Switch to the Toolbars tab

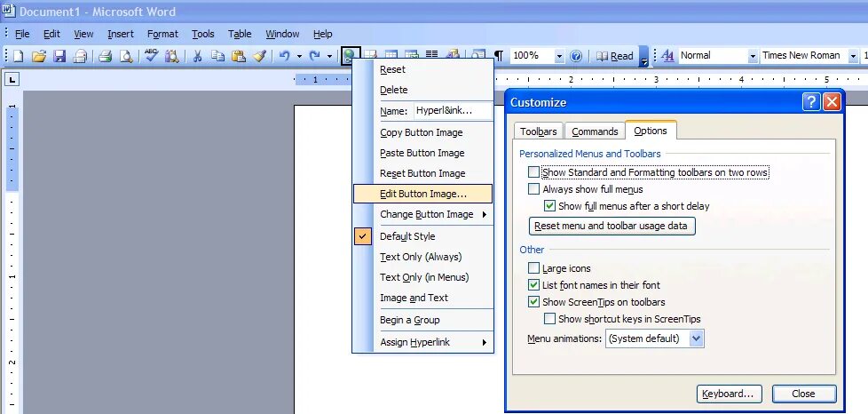coord(539,131)
